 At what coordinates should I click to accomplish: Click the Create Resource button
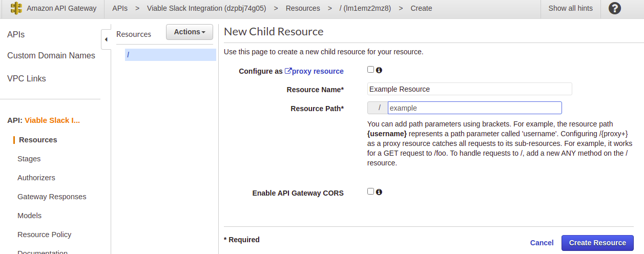(597, 243)
